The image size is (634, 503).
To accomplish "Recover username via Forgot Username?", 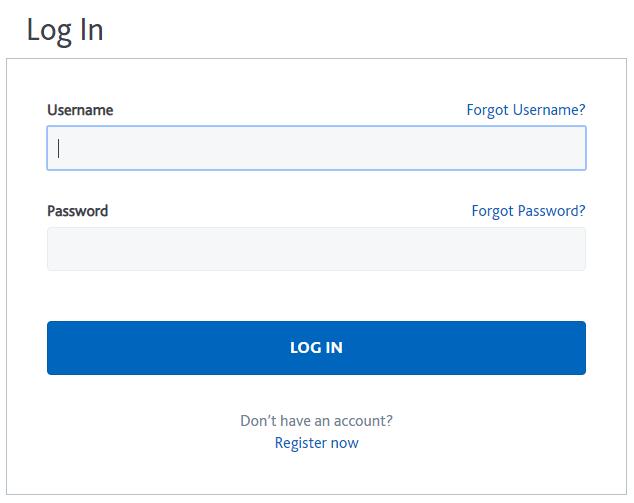I will (525, 110).
